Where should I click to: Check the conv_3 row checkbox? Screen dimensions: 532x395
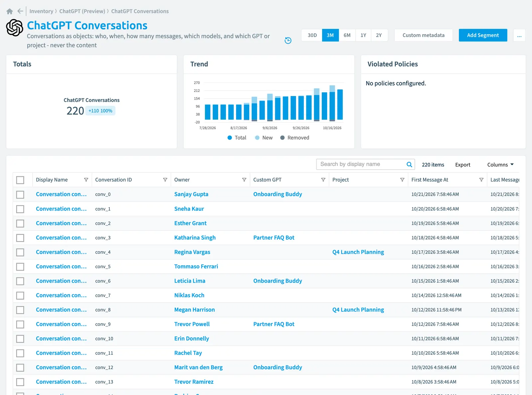click(x=20, y=238)
